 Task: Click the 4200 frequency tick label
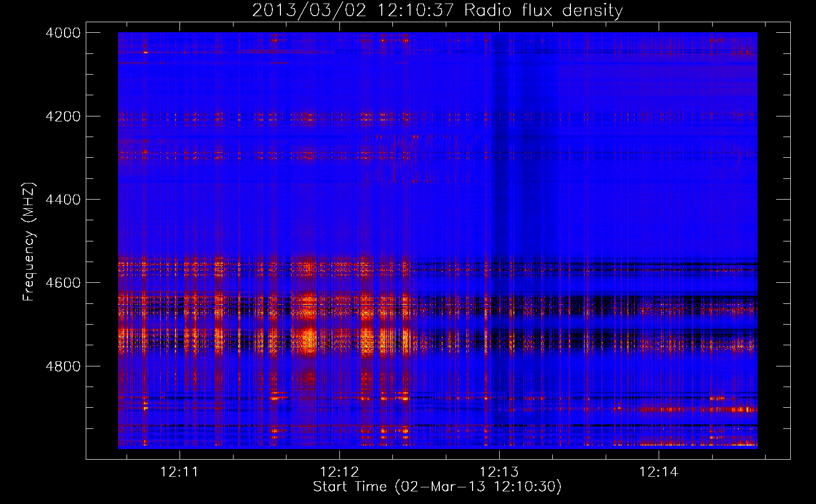[x=63, y=116]
